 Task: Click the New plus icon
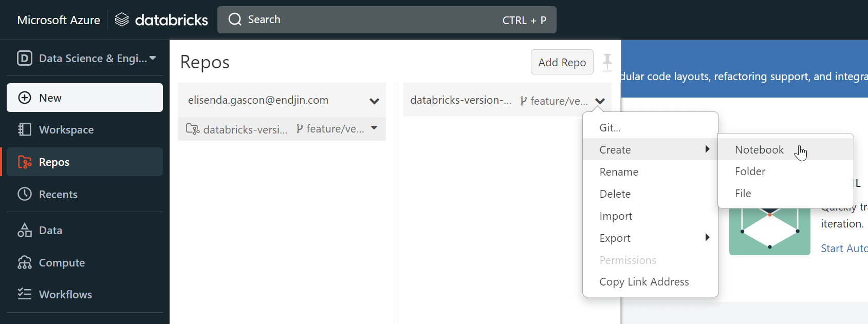point(25,98)
